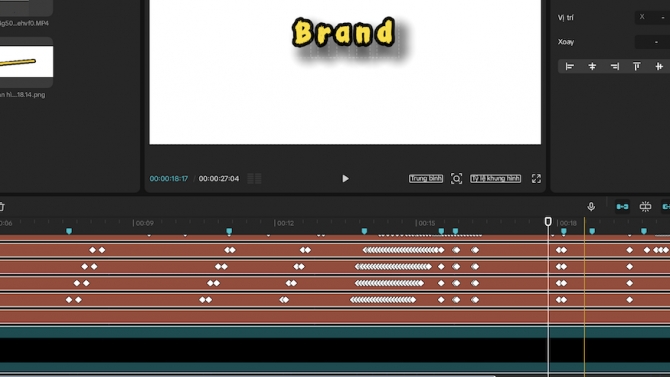Open the Trung bình quality dropdown
The image size is (670, 377).
(426, 179)
